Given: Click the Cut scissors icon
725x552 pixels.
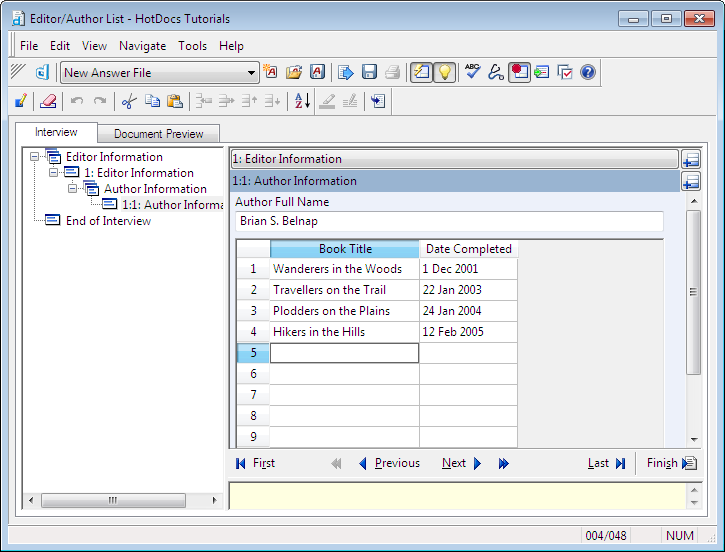Looking at the screenshot, I should (129, 101).
